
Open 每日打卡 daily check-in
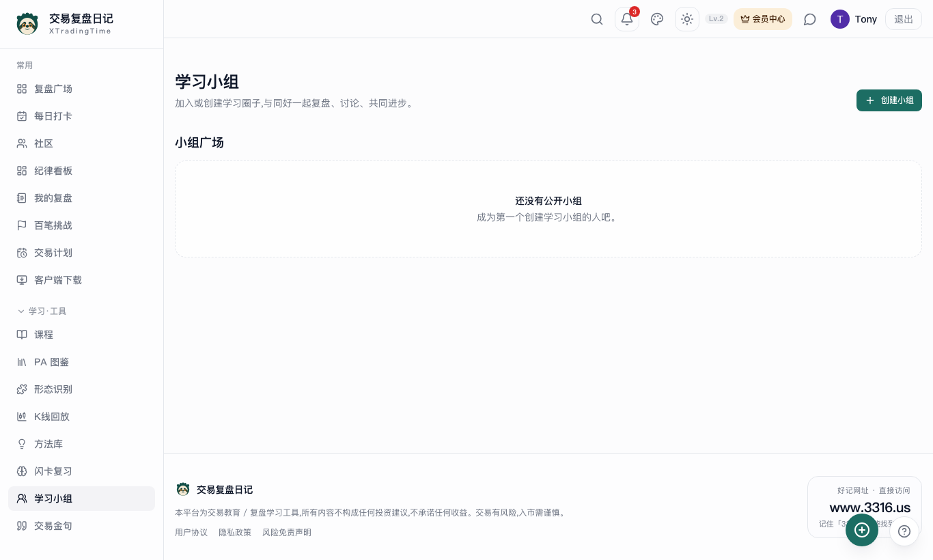tap(81, 116)
